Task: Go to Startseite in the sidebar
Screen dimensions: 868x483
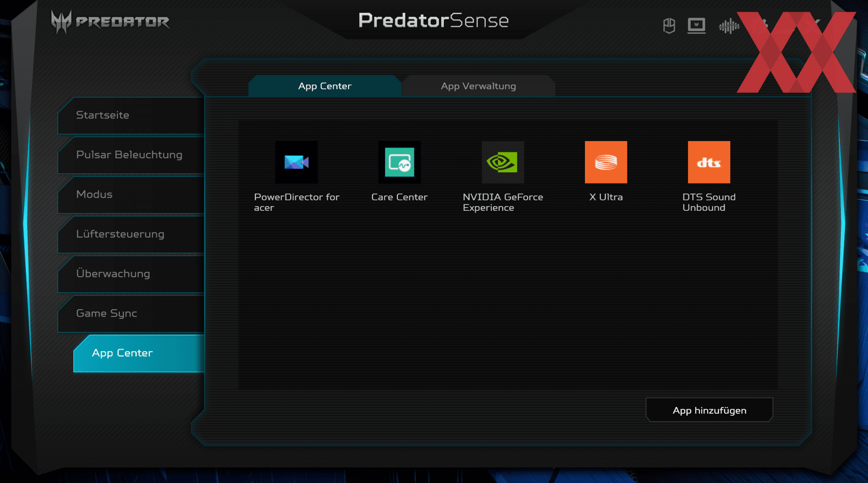Action: (x=131, y=115)
